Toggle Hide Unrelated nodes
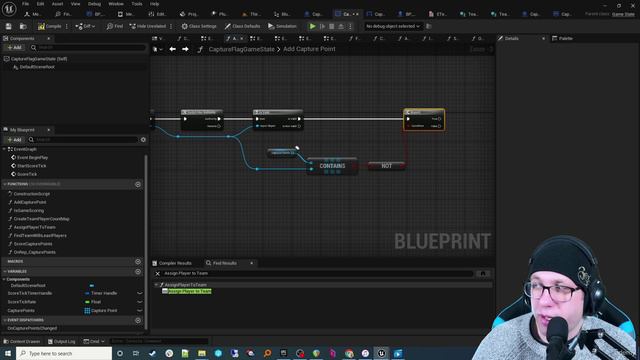This screenshot has height=360, width=640. [147, 26]
